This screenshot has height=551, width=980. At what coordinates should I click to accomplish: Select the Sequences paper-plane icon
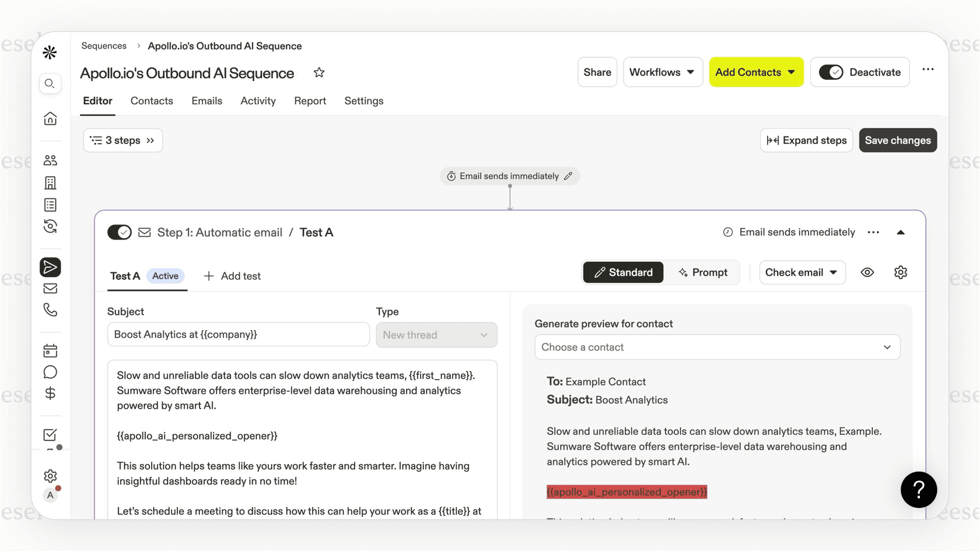pyautogui.click(x=50, y=267)
